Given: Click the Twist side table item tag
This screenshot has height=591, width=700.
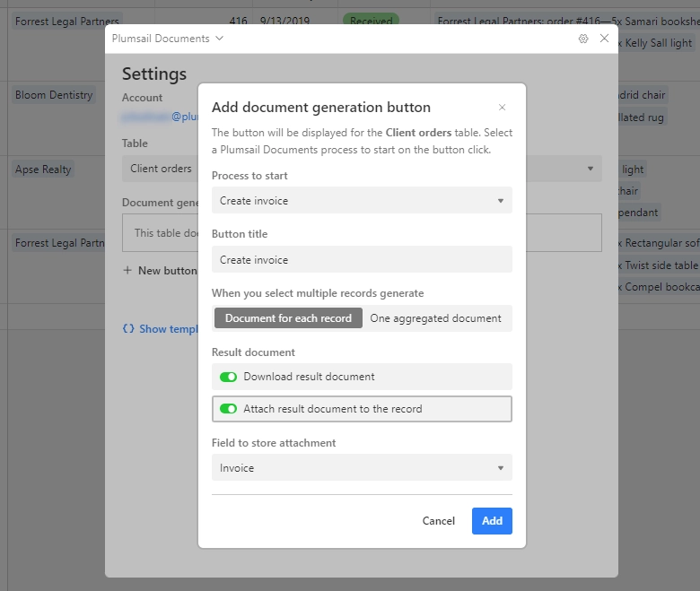Looking at the screenshot, I should point(659,265).
